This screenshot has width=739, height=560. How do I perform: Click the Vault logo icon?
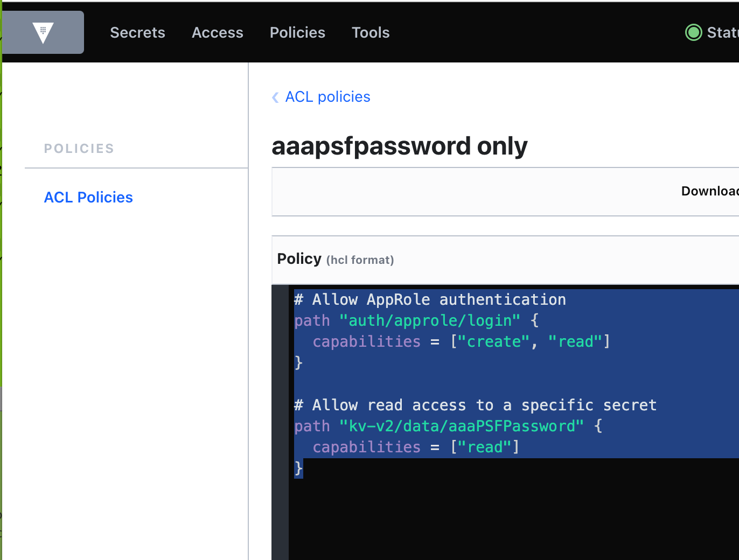tap(43, 32)
